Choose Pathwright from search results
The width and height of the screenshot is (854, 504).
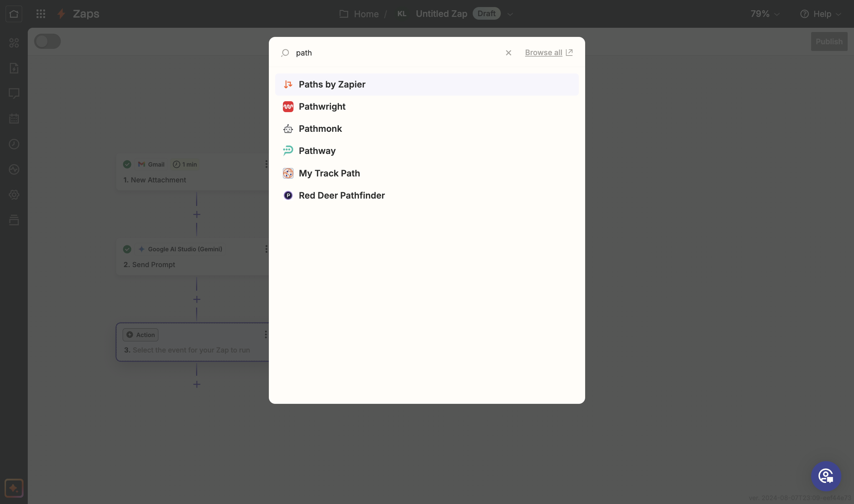click(x=427, y=106)
